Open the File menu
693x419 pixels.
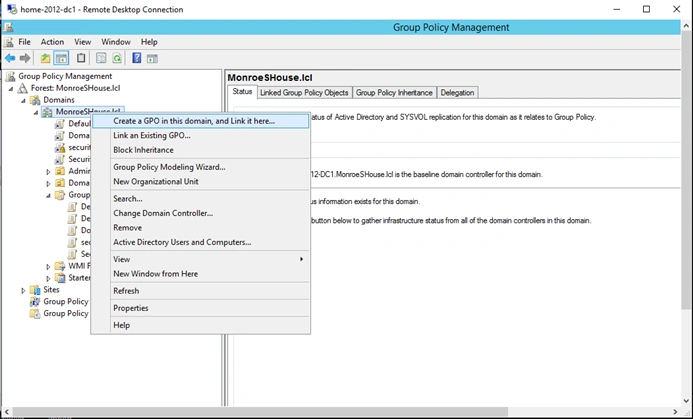point(24,42)
